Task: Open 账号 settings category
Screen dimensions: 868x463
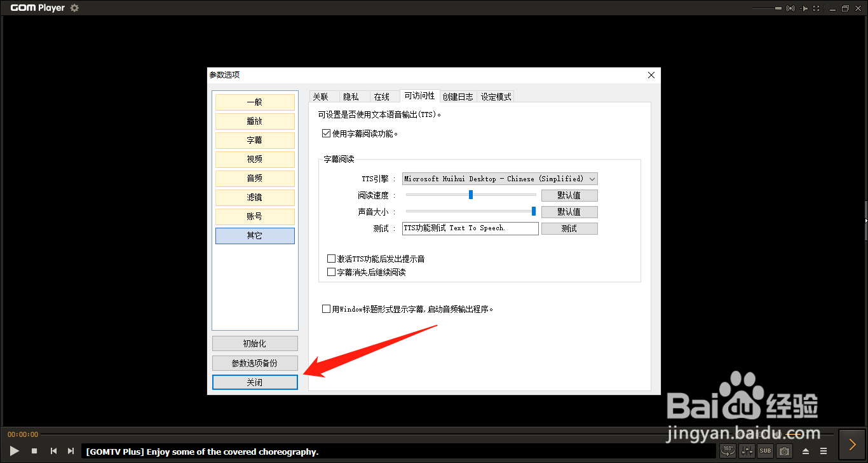Action: (x=255, y=216)
